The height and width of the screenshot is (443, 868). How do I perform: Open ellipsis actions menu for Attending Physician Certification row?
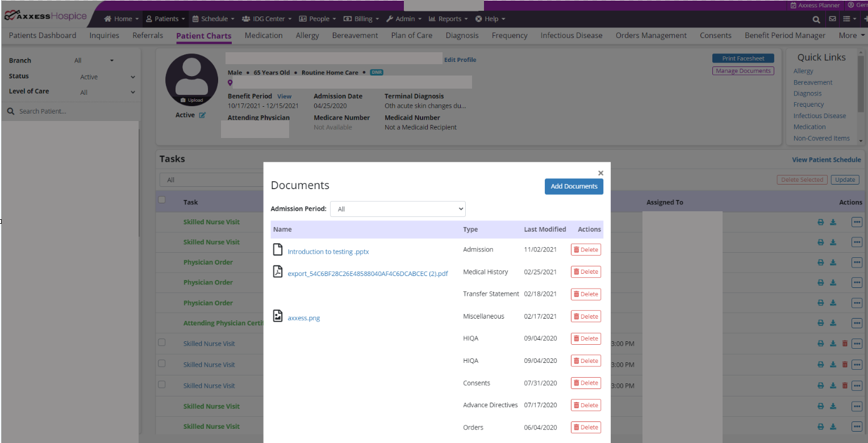[x=857, y=323]
